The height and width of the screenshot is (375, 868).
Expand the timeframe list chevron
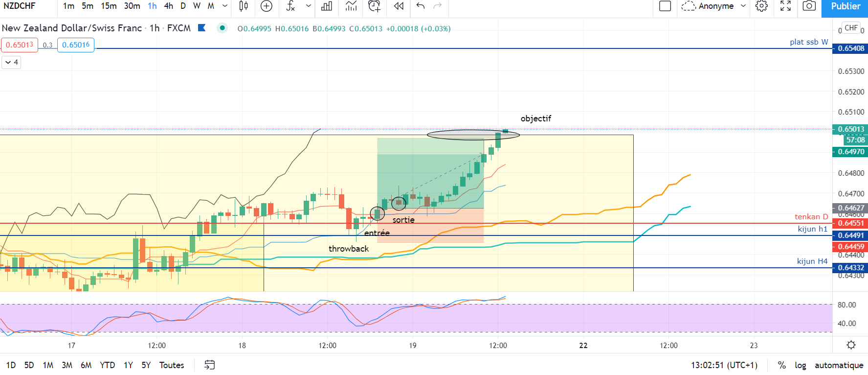point(225,6)
